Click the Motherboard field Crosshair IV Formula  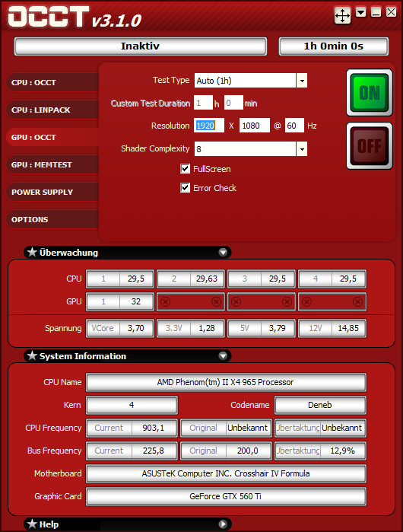[226, 473]
